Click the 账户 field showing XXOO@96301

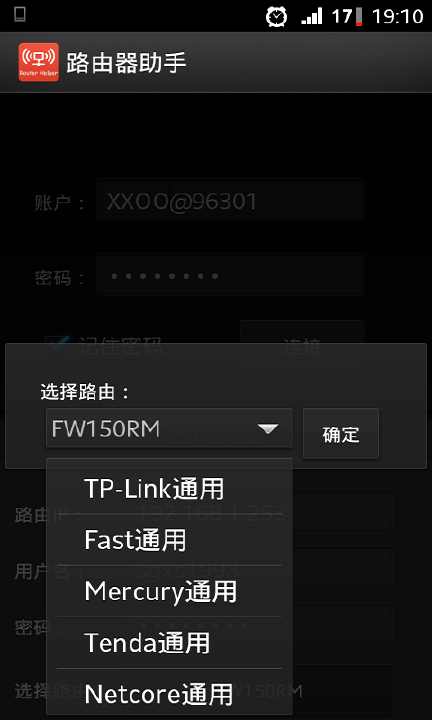pyautogui.click(x=230, y=201)
